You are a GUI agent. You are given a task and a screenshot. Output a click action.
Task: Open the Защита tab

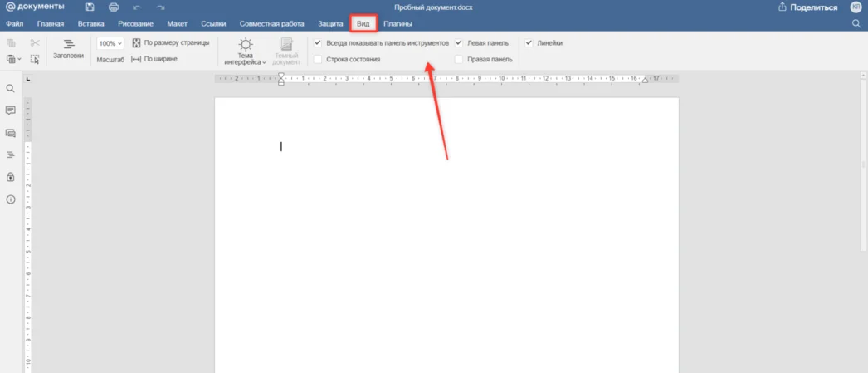click(330, 24)
